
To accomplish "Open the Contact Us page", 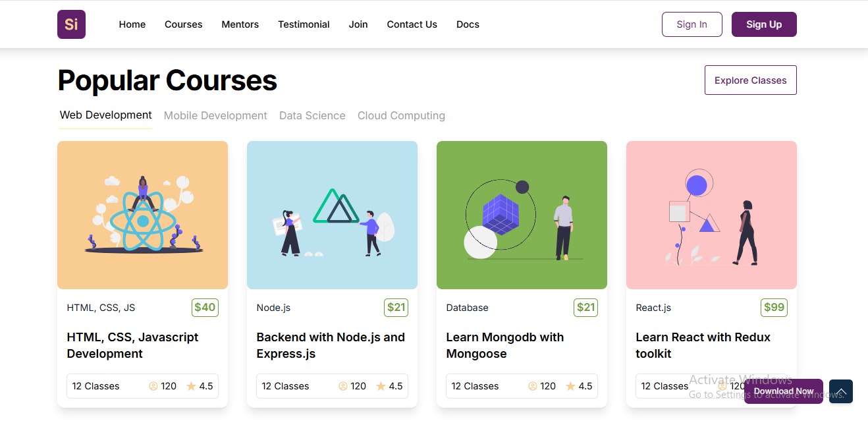I will [x=412, y=24].
